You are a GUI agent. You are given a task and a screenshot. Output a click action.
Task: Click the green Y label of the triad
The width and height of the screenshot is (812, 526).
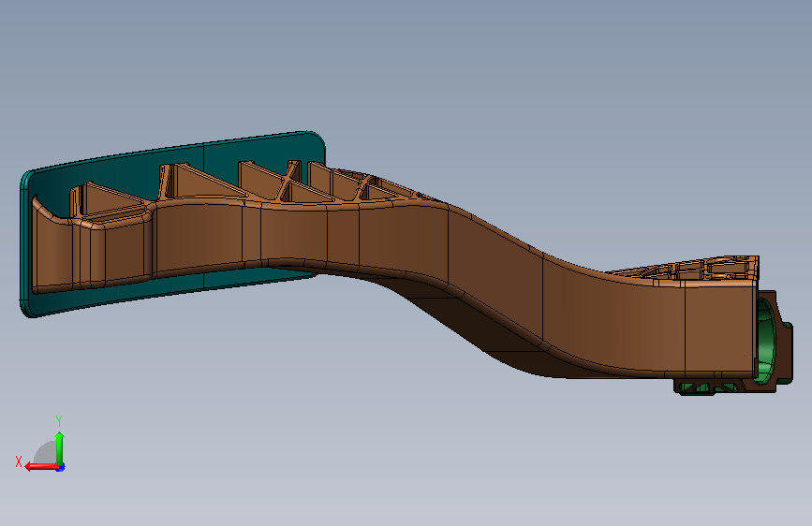pyautogui.click(x=59, y=420)
